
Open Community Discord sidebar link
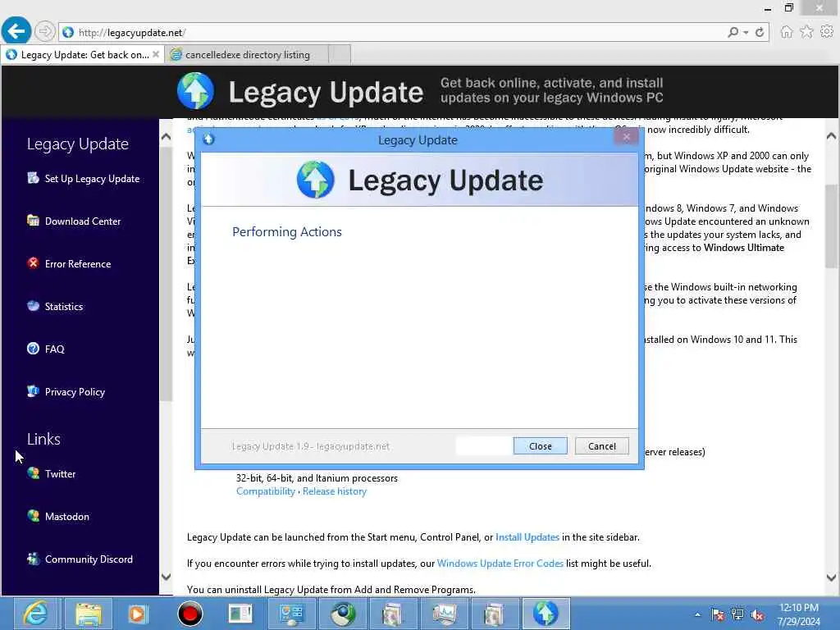pos(89,559)
